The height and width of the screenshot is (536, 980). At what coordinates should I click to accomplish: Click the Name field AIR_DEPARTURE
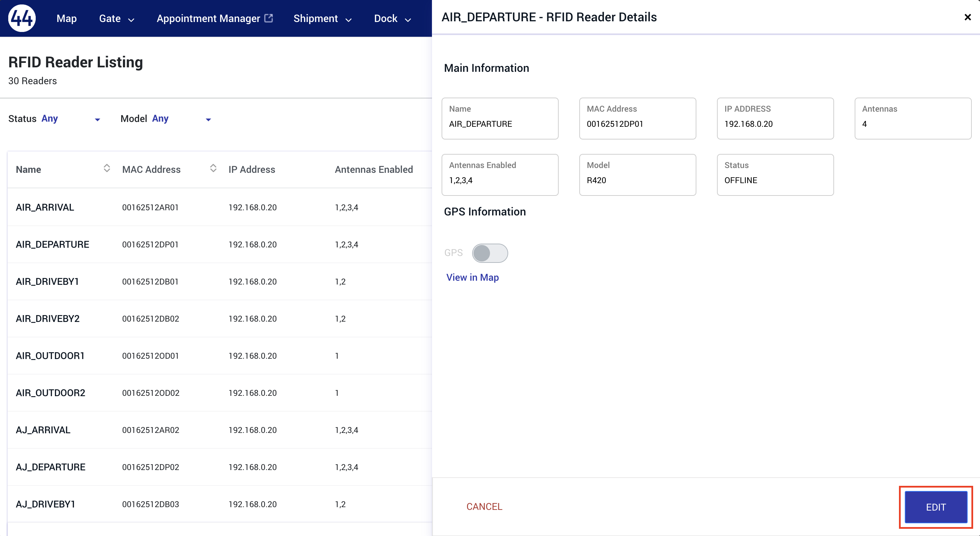[500, 119]
